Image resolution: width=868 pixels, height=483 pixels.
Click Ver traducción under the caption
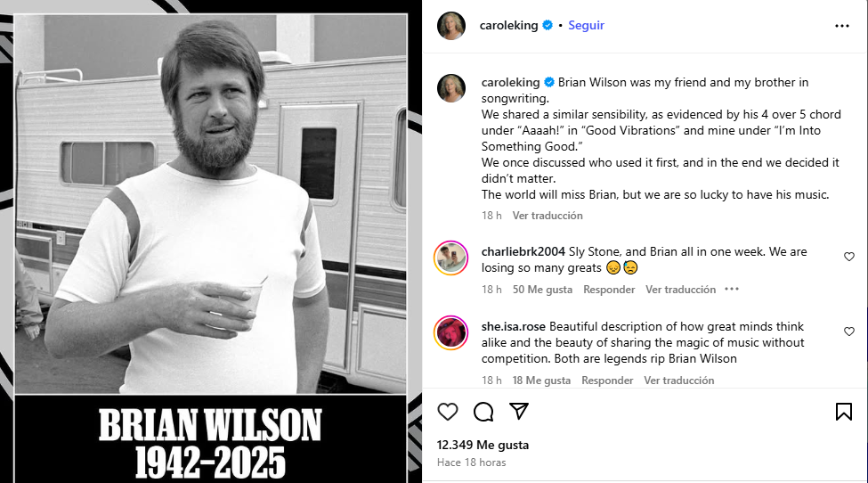[548, 216]
